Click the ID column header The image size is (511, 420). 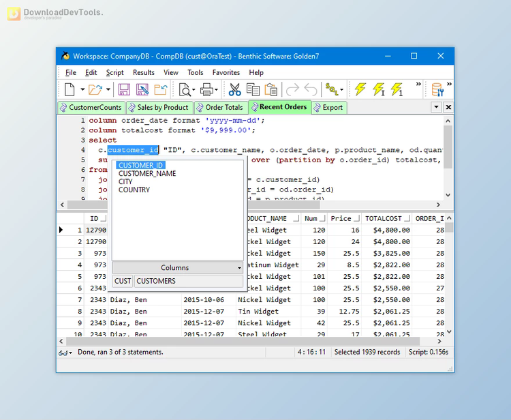click(96, 218)
